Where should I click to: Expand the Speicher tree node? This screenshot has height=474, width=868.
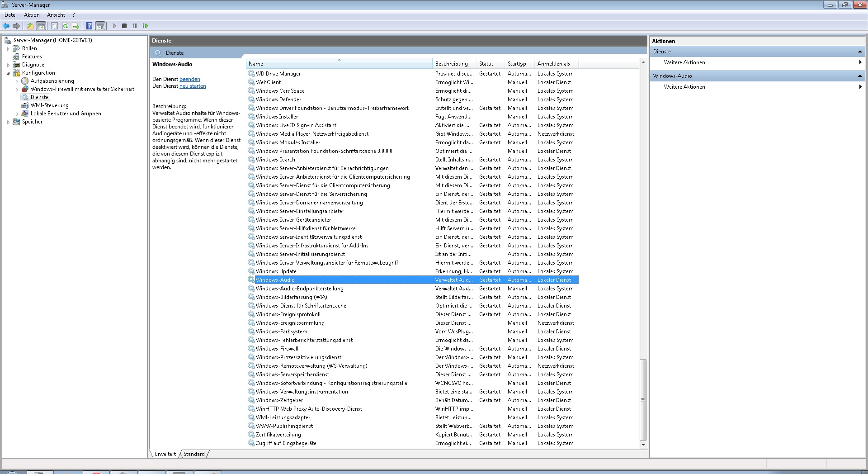(8, 122)
